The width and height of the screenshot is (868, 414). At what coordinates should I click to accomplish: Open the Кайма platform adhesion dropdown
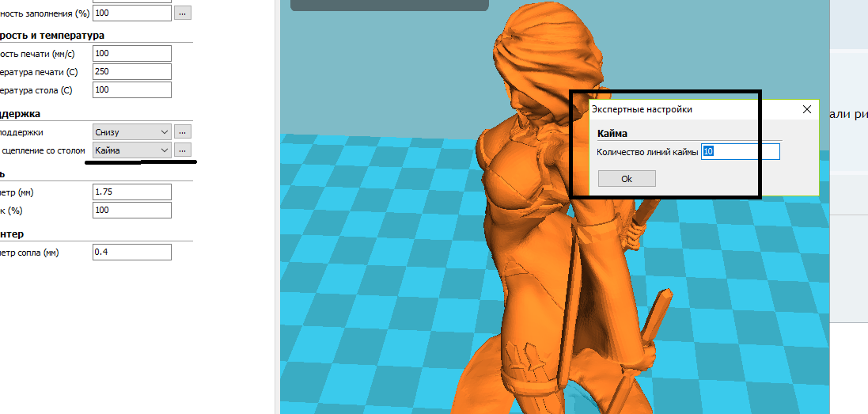pyautogui.click(x=131, y=150)
